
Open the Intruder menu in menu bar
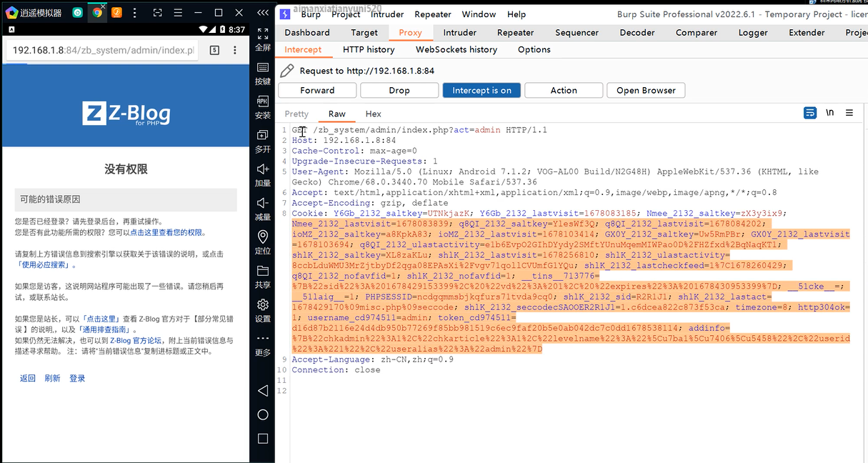[x=387, y=14]
